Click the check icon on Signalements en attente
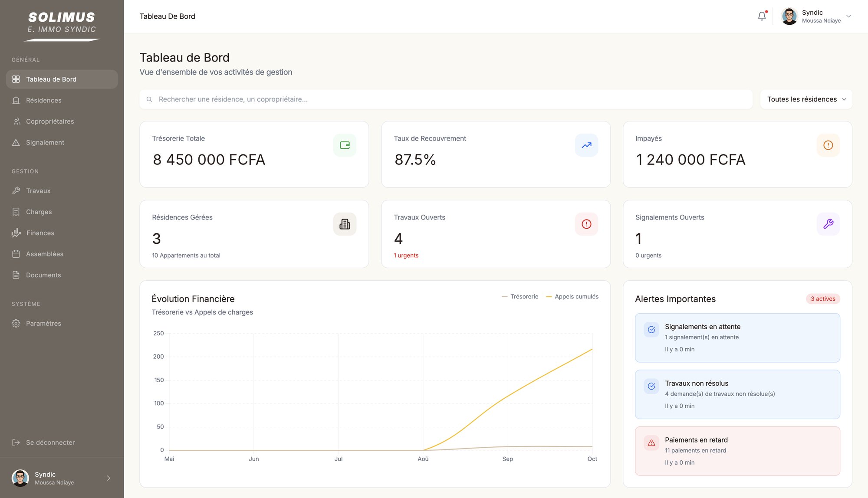 [651, 330]
